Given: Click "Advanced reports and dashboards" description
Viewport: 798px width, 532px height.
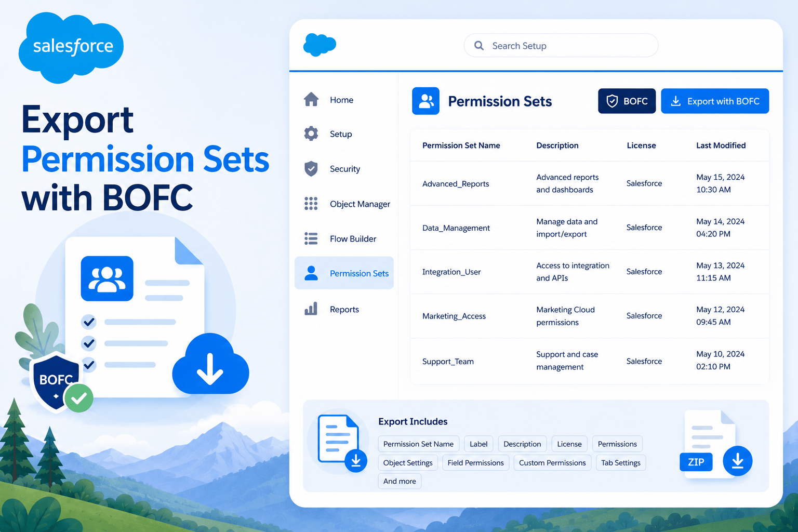Looking at the screenshot, I should tap(567, 183).
